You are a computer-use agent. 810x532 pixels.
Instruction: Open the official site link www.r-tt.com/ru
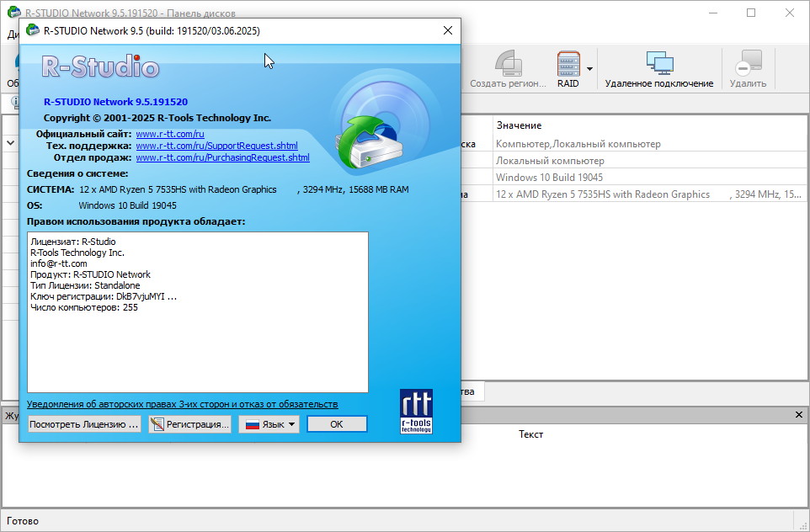[170, 134]
